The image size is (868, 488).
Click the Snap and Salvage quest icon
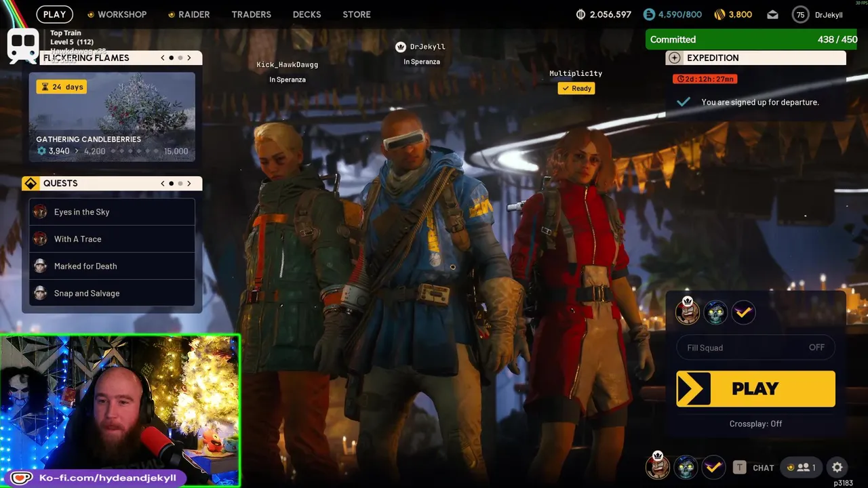click(x=40, y=293)
